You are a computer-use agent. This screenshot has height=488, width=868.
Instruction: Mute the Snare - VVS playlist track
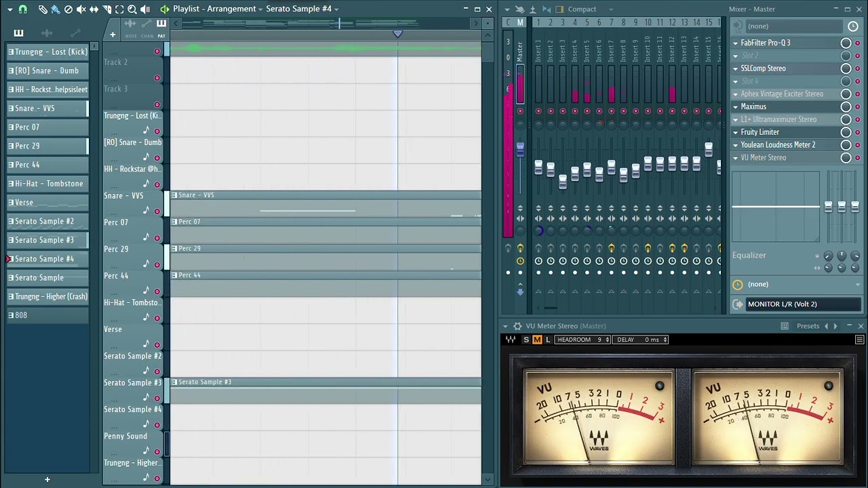click(157, 211)
